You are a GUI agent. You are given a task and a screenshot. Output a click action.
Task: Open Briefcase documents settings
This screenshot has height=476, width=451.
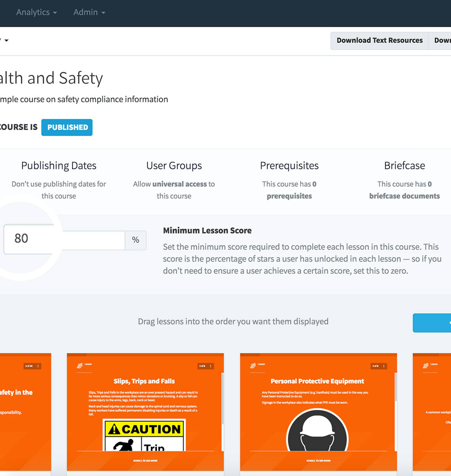click(x=404, y=180)
